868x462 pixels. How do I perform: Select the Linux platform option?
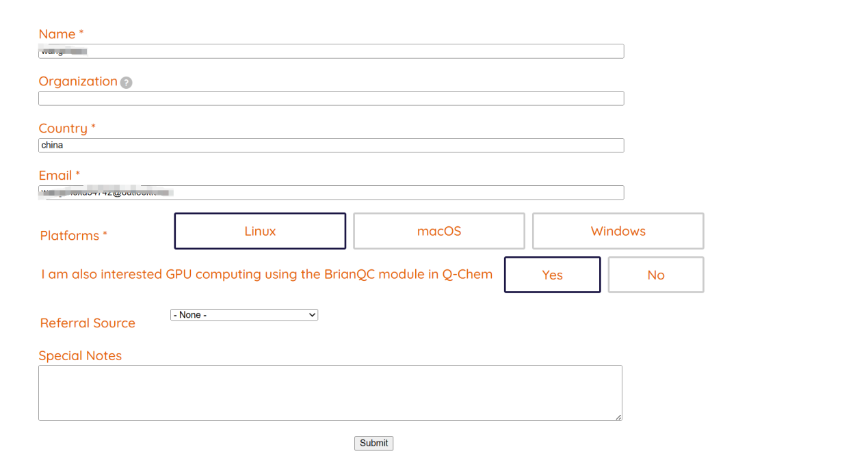point(260,231)
